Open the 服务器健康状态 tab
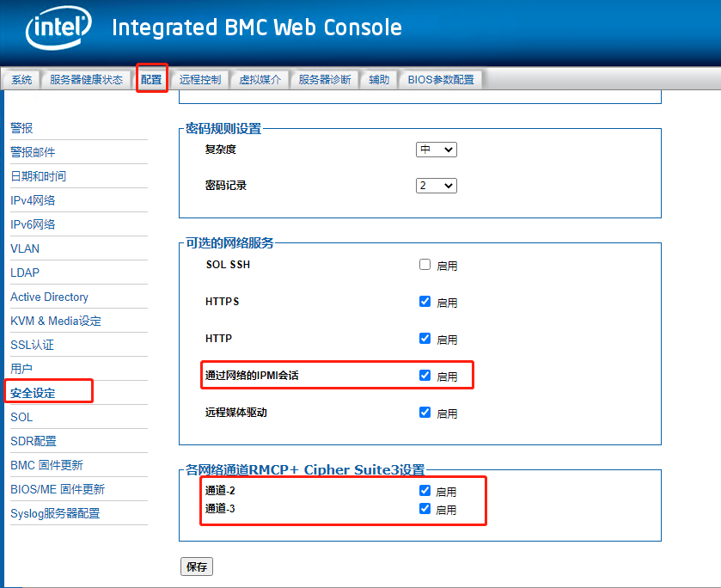The width and height of the screenshot is (721, 588). [x=87, y=80]
